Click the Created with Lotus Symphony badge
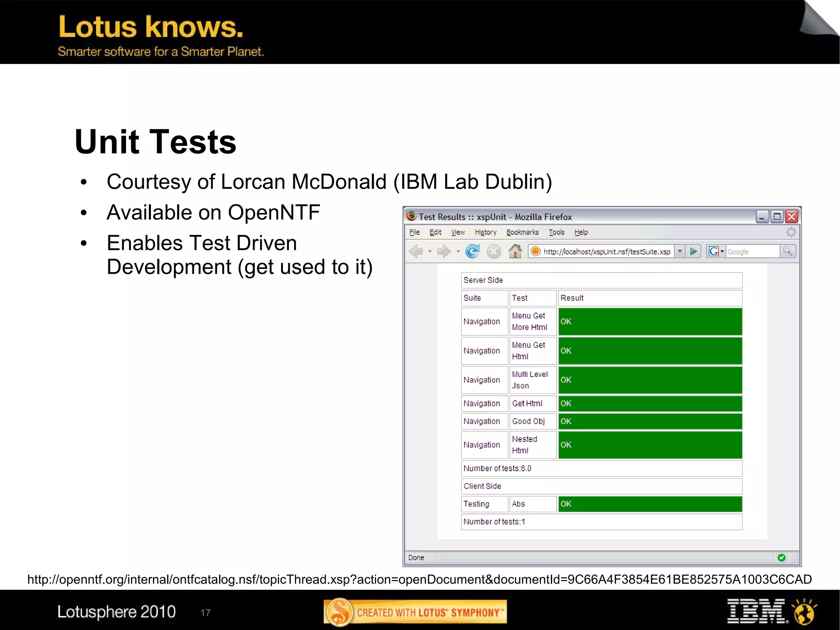 (x=415, y=612)
